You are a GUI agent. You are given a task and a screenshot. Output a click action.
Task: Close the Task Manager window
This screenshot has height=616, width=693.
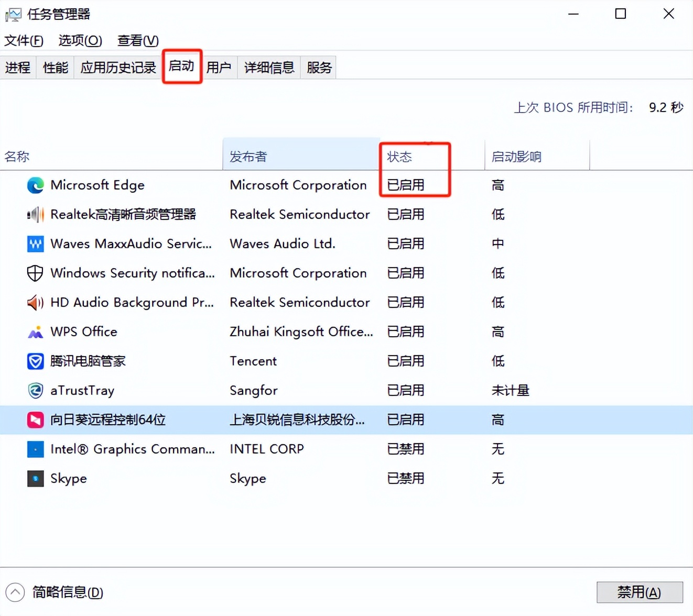point(669,14)
